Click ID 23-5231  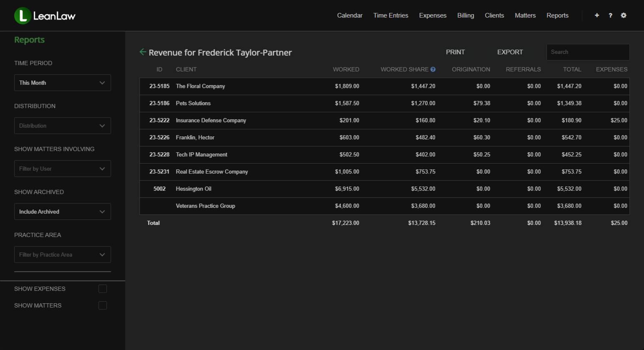(159, 172)
